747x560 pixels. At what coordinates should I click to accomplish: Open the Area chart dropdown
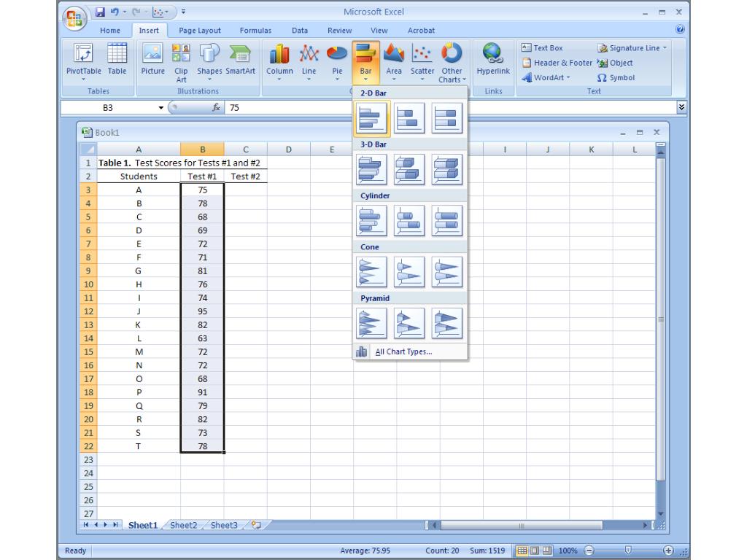point(393,62)
